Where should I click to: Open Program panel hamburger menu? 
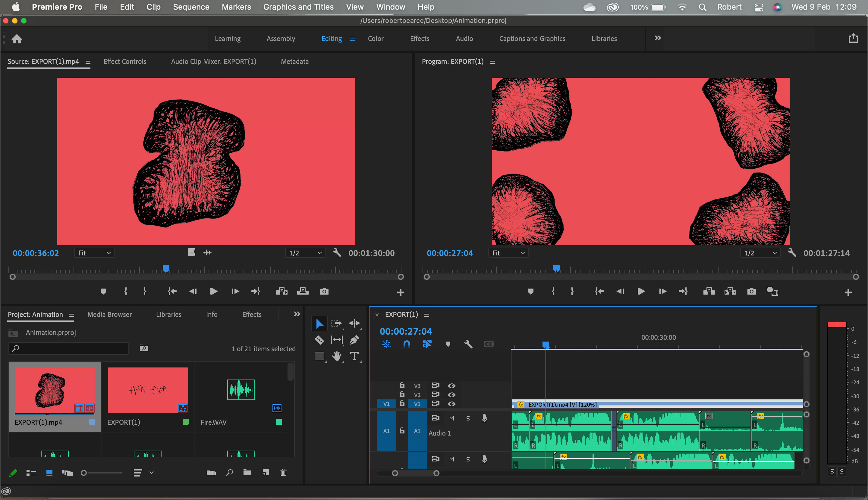(x=492, y=62)
